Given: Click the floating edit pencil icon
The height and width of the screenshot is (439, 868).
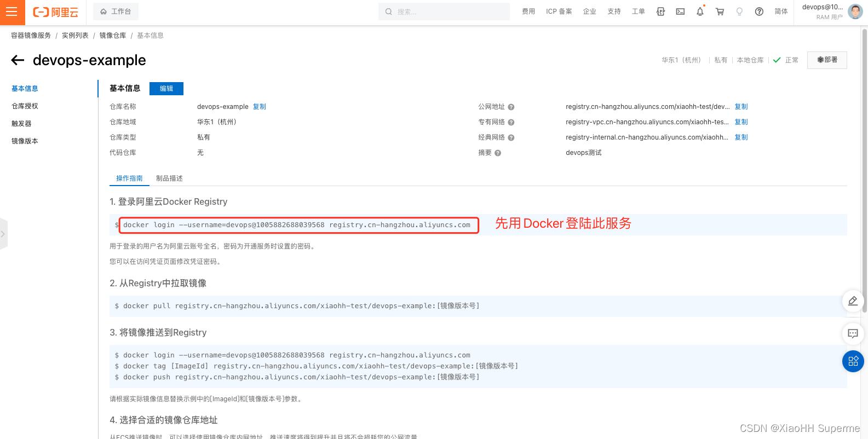Looking at the screenshot, I should pos(853,301).
